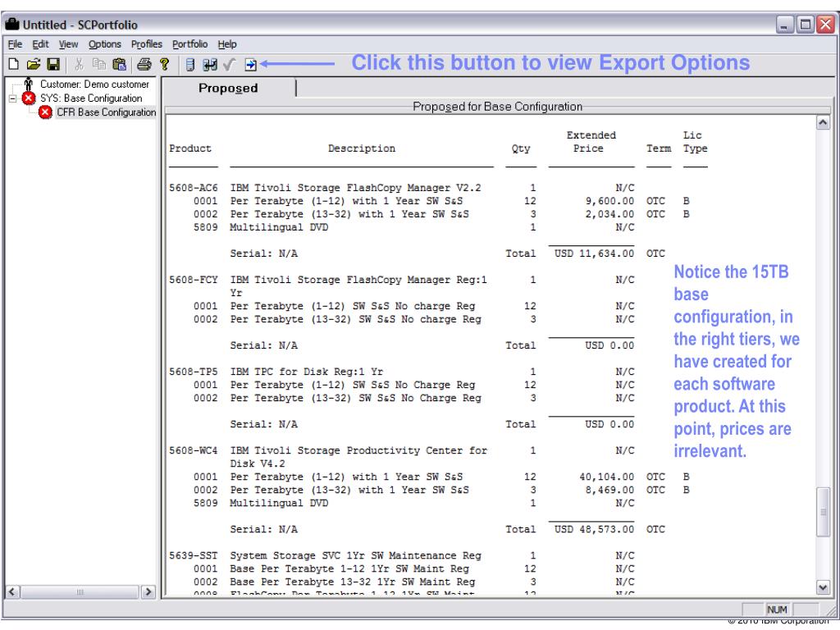Click 'Base Per Terabyte 13-32 1Yr SW Maint Reg'

[x=353, y=582]
